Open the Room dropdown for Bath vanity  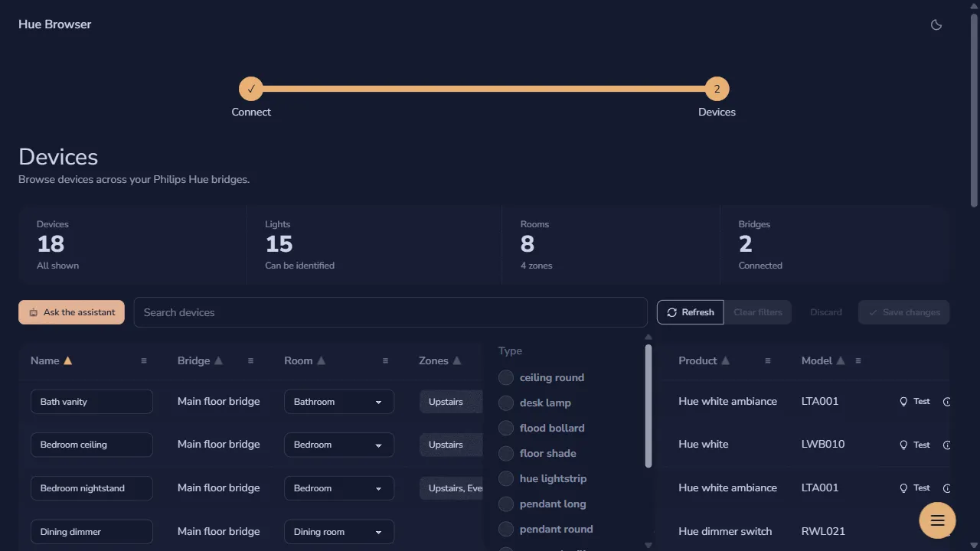tap(339, 402)
